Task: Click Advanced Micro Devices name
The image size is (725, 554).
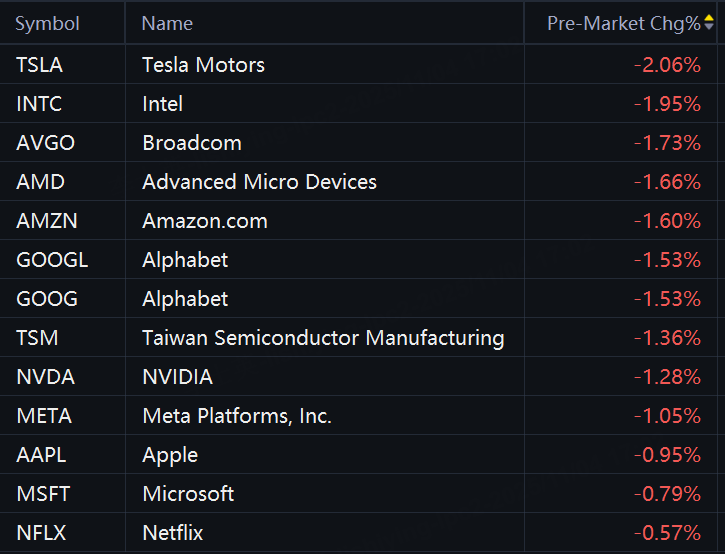Action: click(259, 182)
